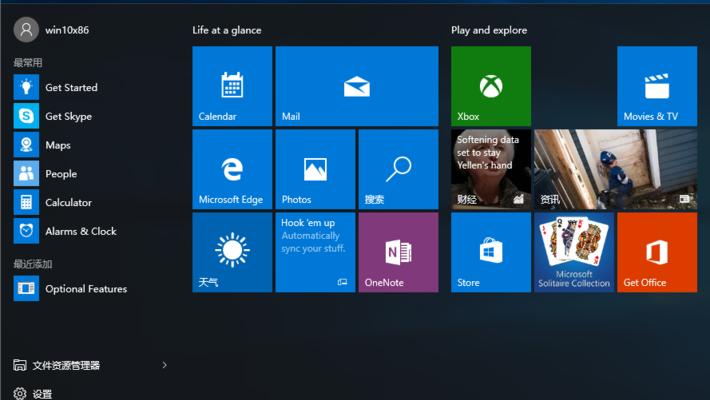Open the 资讯 news photo tile

pos(616,169)
